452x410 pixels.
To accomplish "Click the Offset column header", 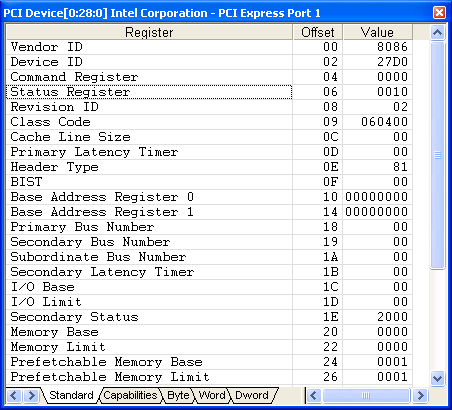I will 318,32.
